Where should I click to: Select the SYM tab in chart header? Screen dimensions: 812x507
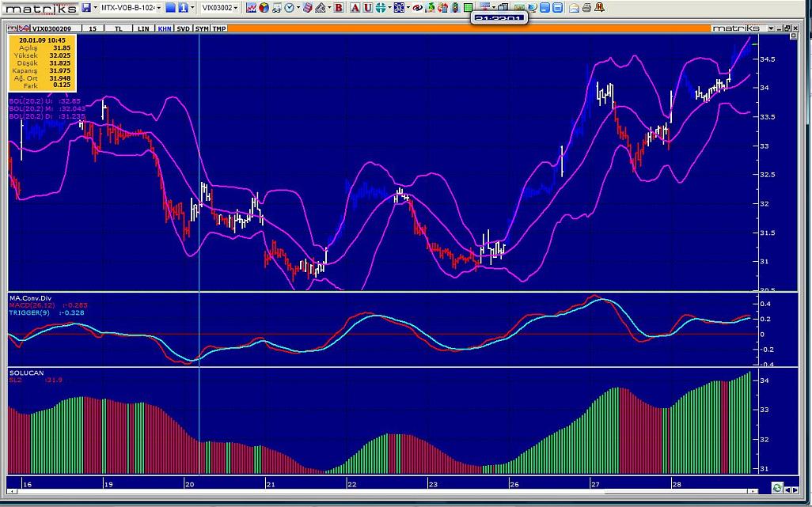202,28
